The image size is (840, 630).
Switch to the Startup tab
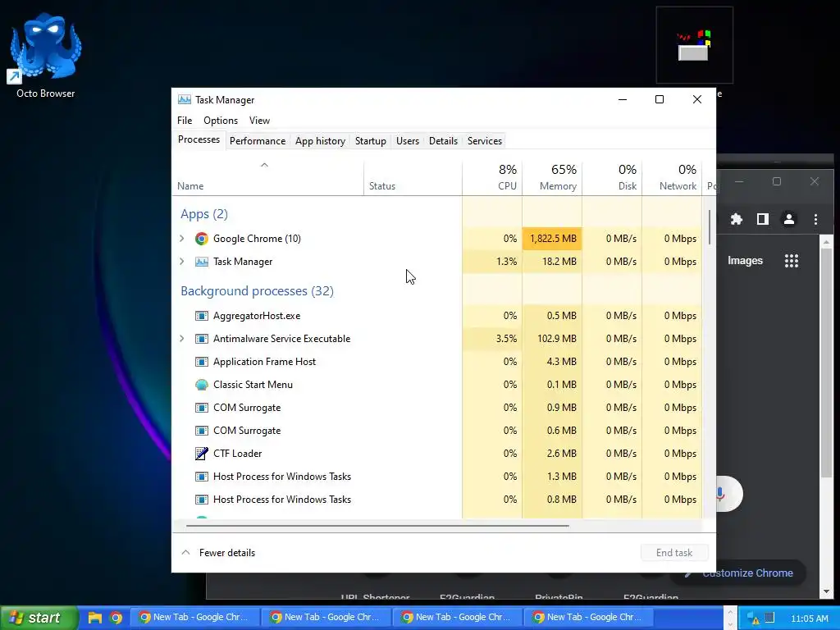(x=370, y=141)
